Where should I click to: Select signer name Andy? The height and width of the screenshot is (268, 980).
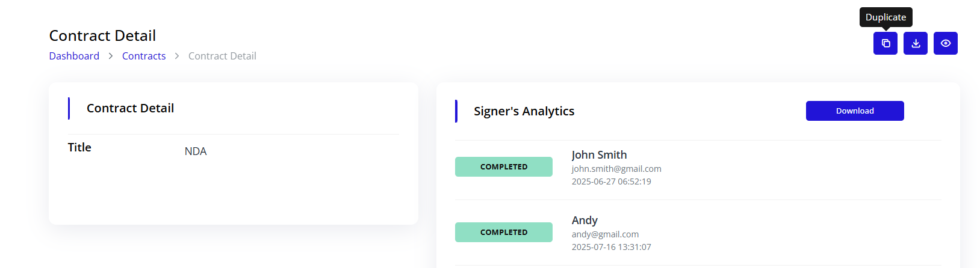pos(585,221)
